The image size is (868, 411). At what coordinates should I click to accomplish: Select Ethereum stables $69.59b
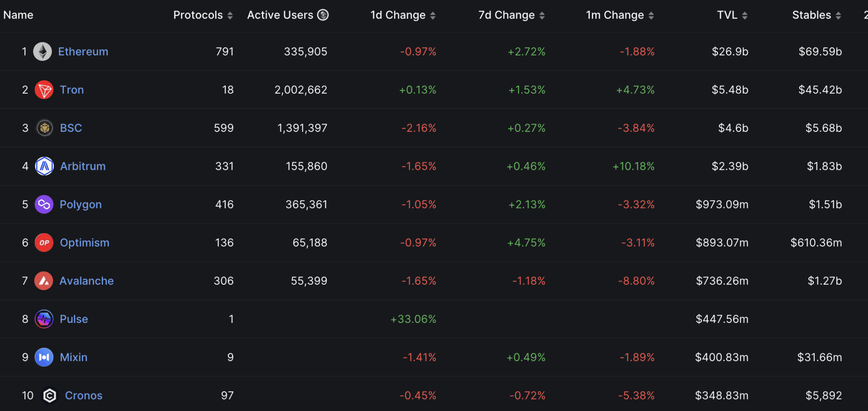point(821,52)
